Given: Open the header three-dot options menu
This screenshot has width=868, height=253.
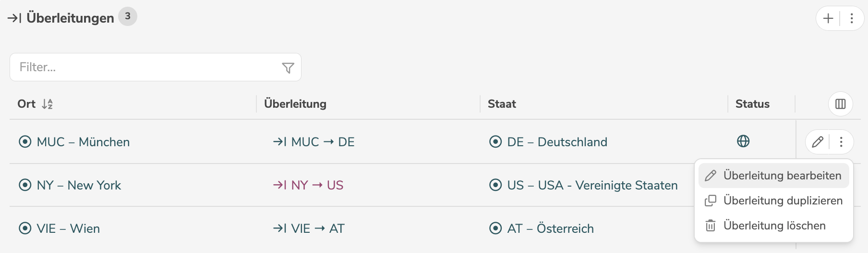Looking at the screenshot, I should [852, 19].
